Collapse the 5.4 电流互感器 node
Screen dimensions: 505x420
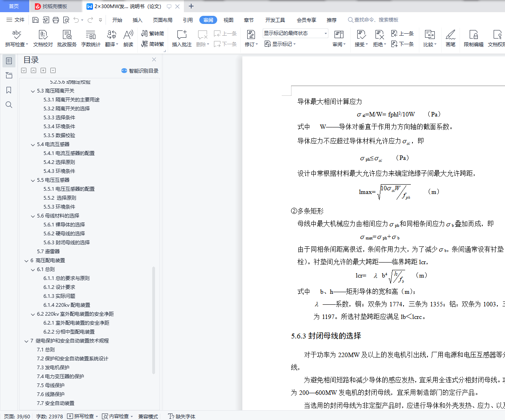pos(33,145)
